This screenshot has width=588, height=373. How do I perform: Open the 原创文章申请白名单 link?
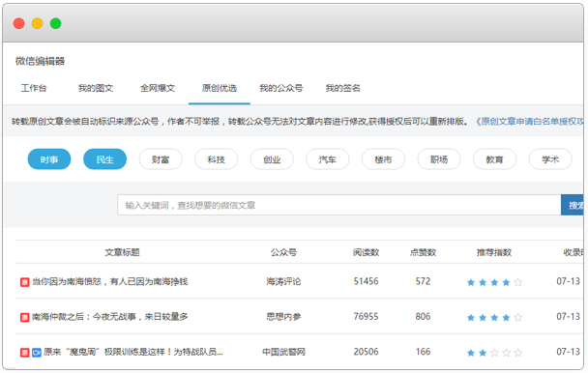coord(530,122)
